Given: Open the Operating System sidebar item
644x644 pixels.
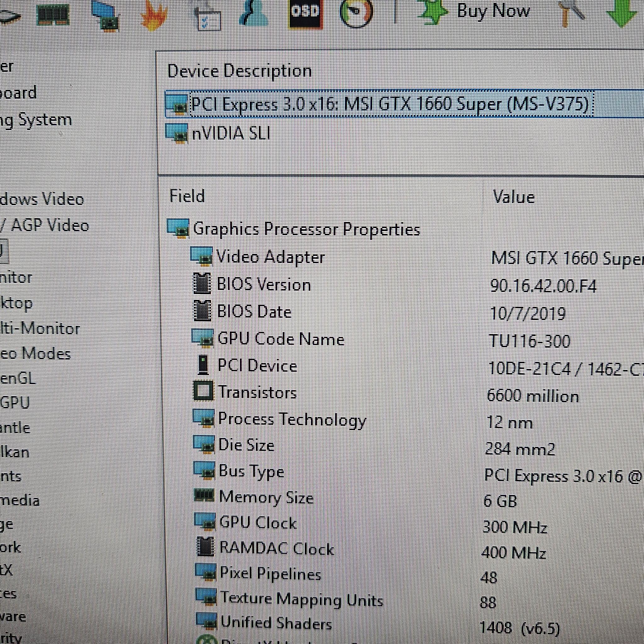Looking at the screenshot, I should click(36, 121).
